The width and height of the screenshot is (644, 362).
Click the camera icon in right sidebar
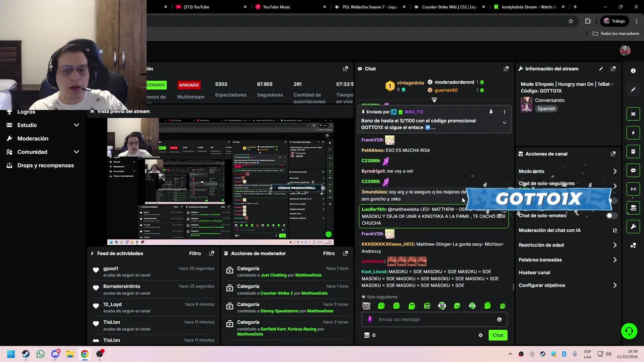633,208
